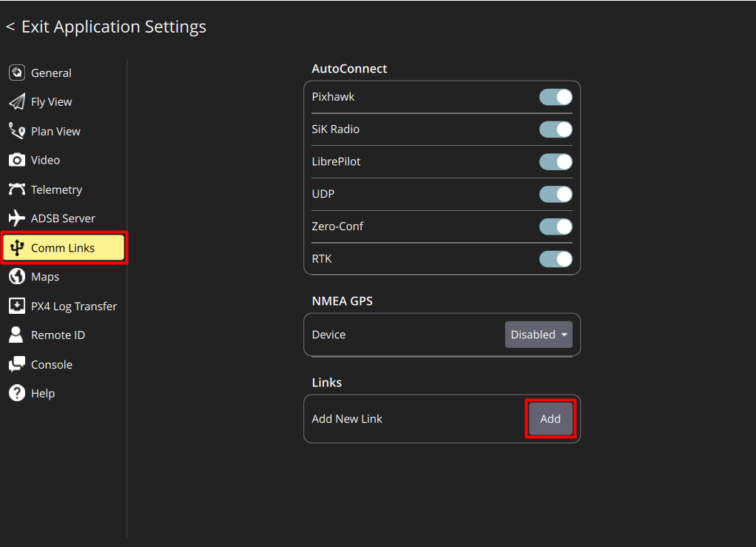Select the Maps globe icon

tap(17, 277)
